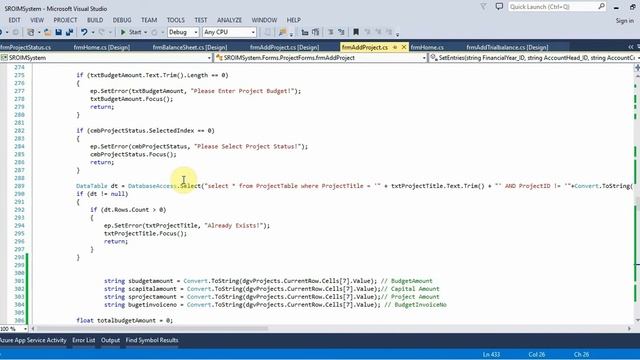Click the Quick Launch search magnifier icon
Viewport: 640px width, 360px height.
(x=601, y=7)
